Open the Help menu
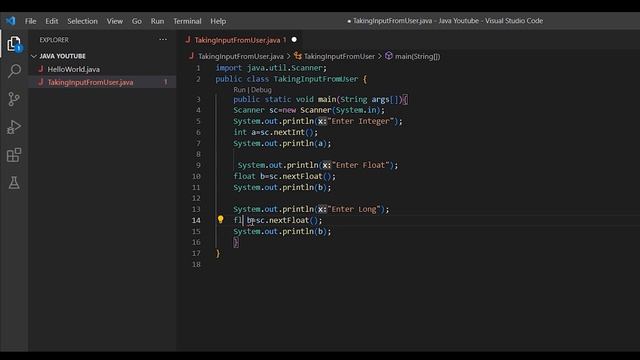This screenshot has height=360, width=640. click(218, 21)
